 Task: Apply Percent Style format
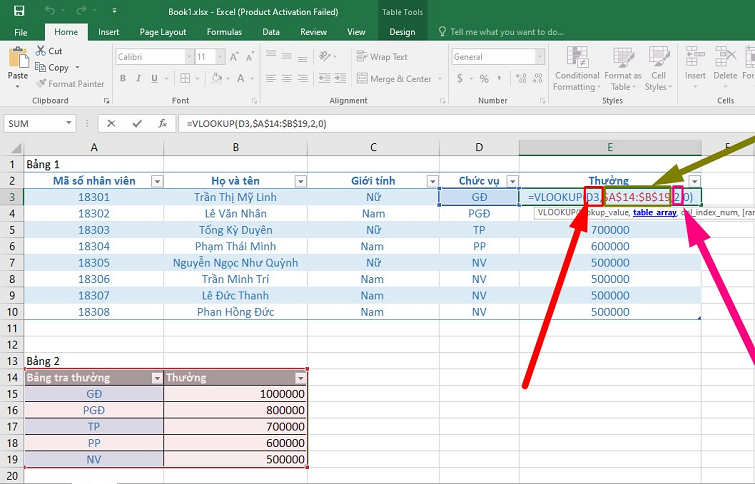click(484, 78)
